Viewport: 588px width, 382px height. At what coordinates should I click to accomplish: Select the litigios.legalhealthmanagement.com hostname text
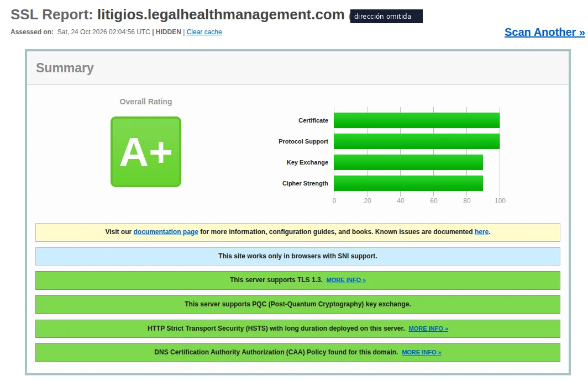coord(221,14)
